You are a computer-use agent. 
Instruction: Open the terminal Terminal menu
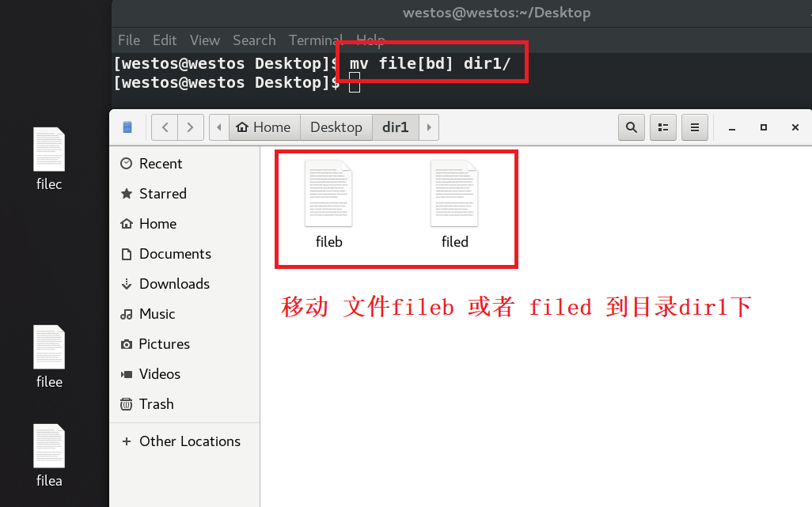click(316, 40)
